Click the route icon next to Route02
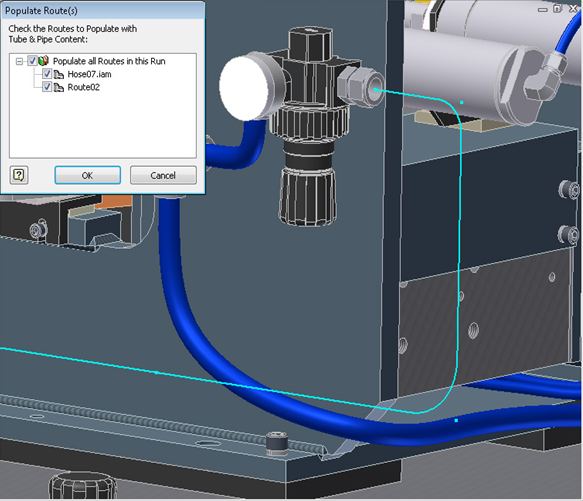The width and height of the screenshot is (583, 501). tap(58, 87)
